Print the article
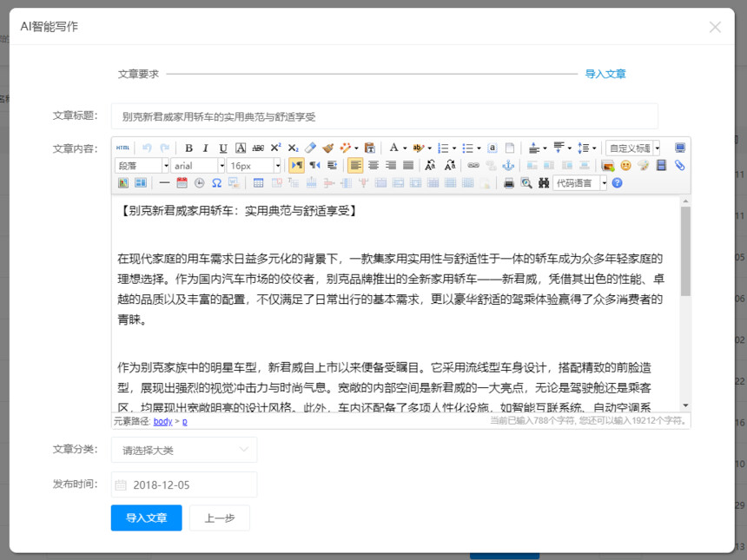The height and width of the screenshot is (560, 747). click(509, 183)
